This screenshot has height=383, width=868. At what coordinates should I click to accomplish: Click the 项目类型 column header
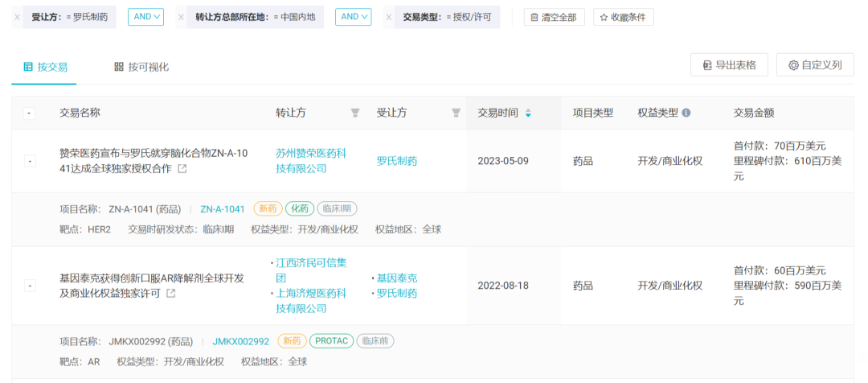pos(593,113)
